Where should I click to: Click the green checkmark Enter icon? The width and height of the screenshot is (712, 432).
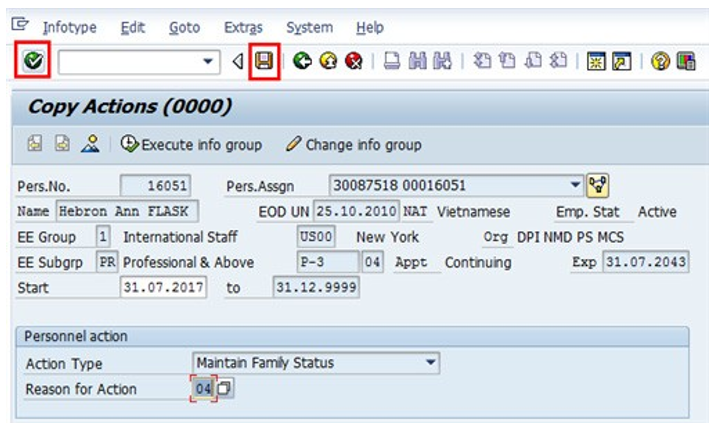33,60
